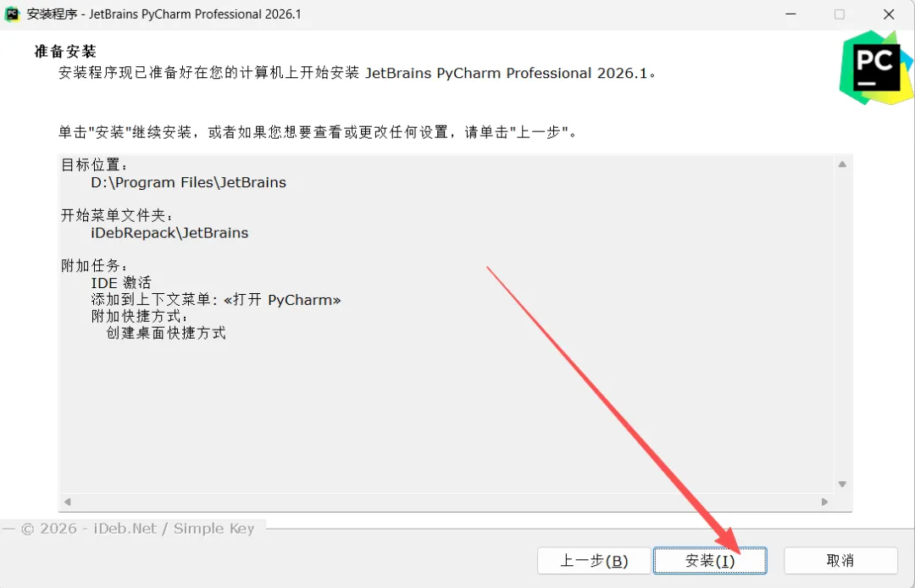The width and height of the screenshot is (915, 588).
Task: Minimize the installer window
Action: [790, 14]
